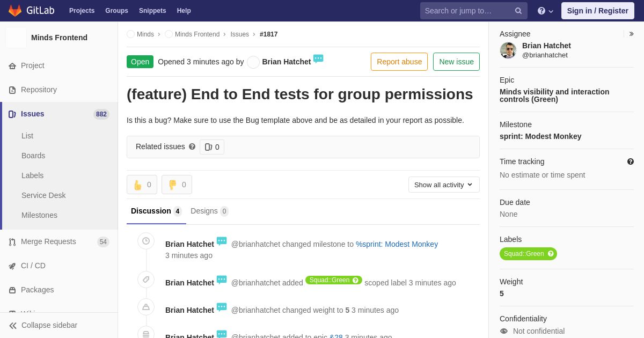
Task: Open the Projects menu in navbar
Action: [82, 11]
